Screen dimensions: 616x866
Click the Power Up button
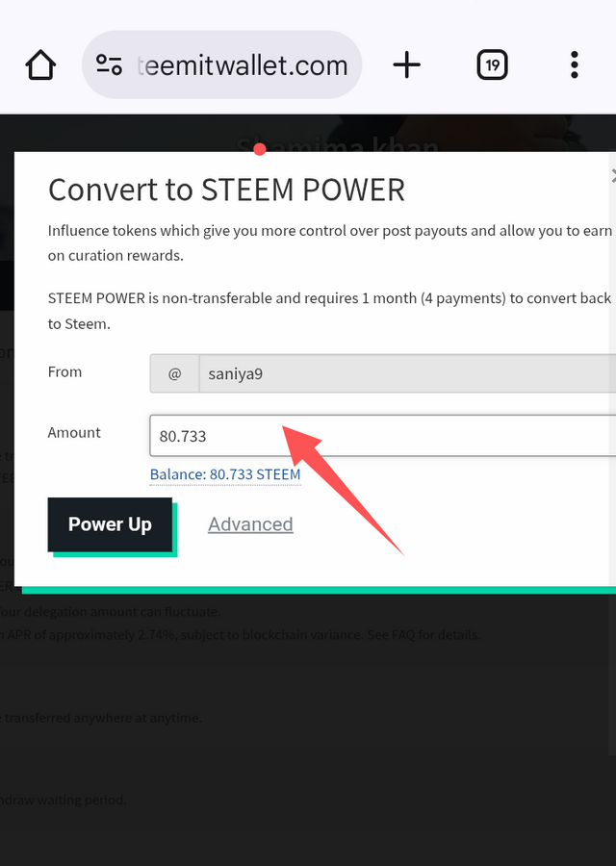click(x=110, y=524)
